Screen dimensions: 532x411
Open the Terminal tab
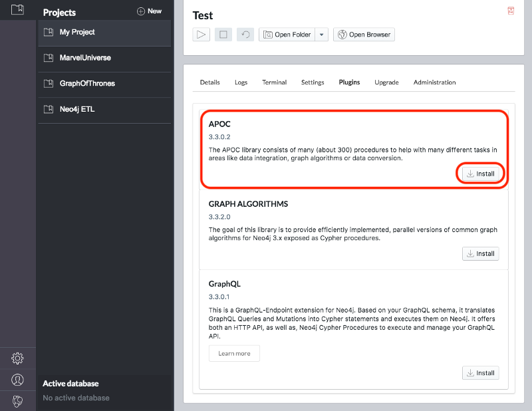pos(274,82)
